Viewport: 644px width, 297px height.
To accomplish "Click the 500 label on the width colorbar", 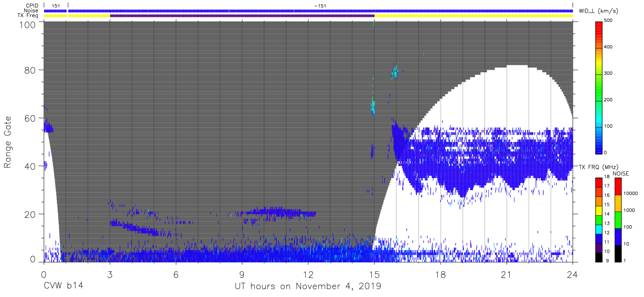I will 608,20.
